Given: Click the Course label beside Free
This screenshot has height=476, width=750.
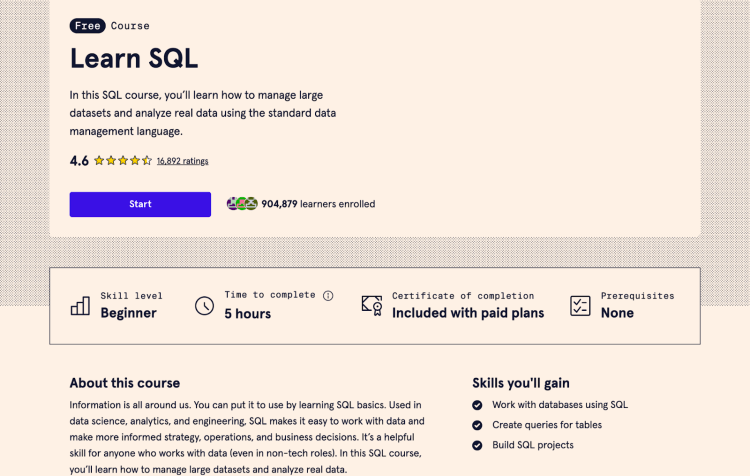Looking at the screenshot, I should 130,26.
